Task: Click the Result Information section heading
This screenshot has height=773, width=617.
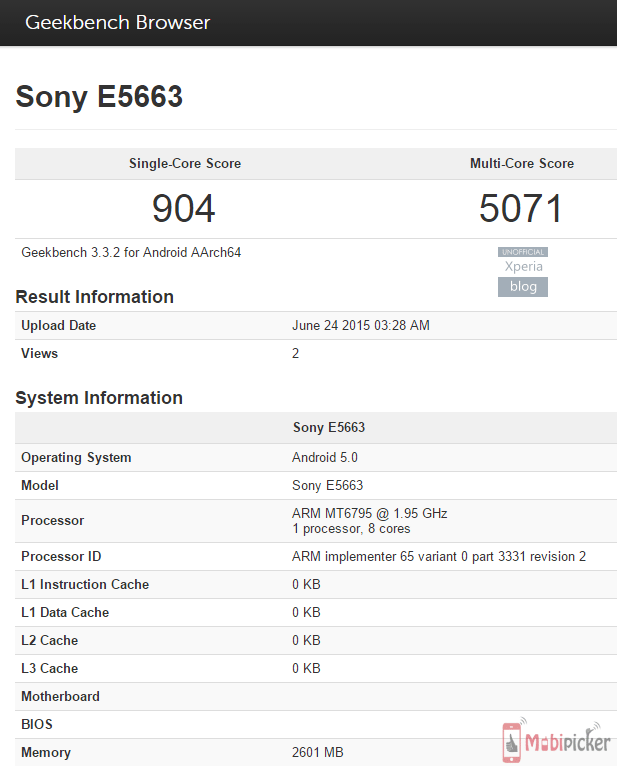Action: pyautogui.click(x=95, y=297)
